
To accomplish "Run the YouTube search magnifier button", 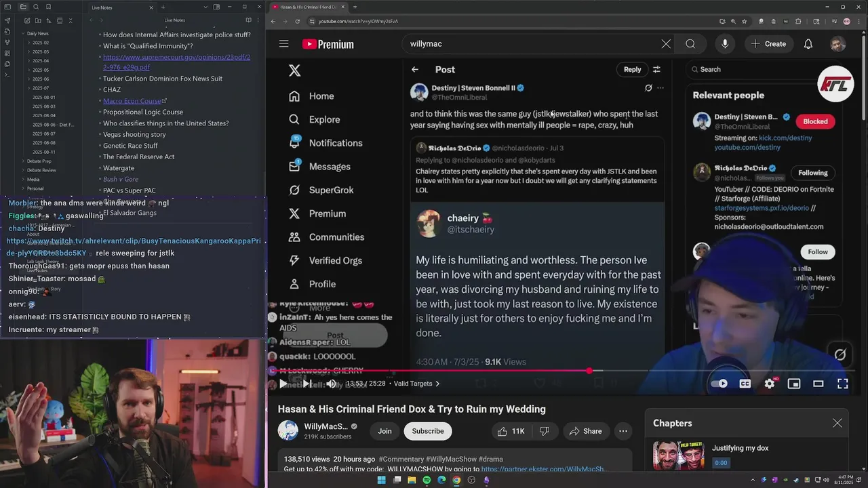I will [690, 44].
